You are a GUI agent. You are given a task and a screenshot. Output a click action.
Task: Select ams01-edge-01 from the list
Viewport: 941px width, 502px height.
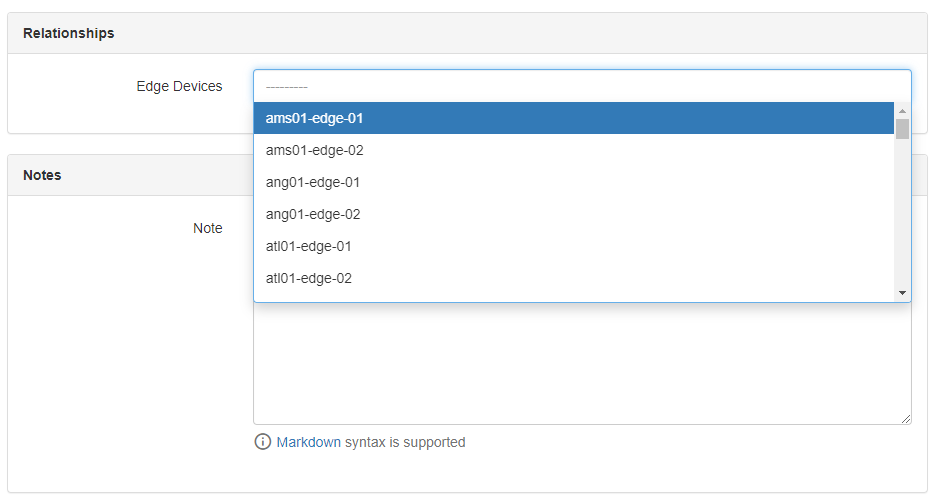[314, 118]
